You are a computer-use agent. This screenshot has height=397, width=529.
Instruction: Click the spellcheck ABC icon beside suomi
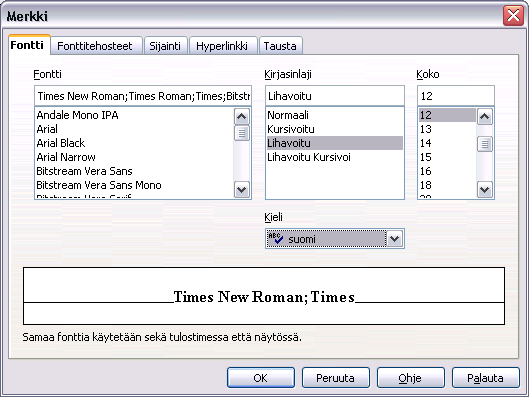click(275, 238)
